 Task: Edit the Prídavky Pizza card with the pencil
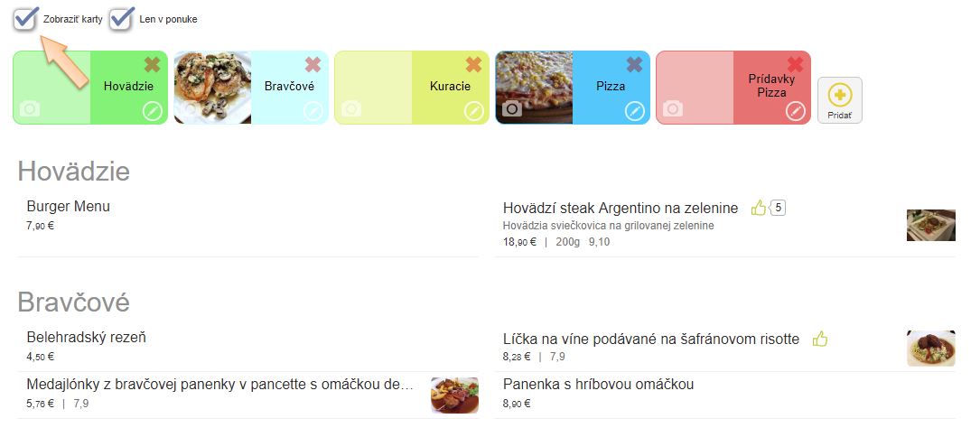[x=795, y=112]
